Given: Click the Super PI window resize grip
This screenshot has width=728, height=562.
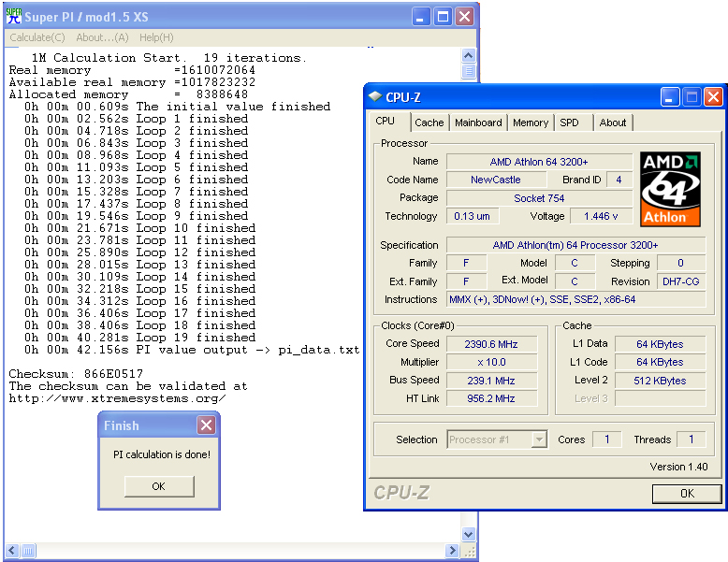Looking at the screenshot, I should 470,551.
